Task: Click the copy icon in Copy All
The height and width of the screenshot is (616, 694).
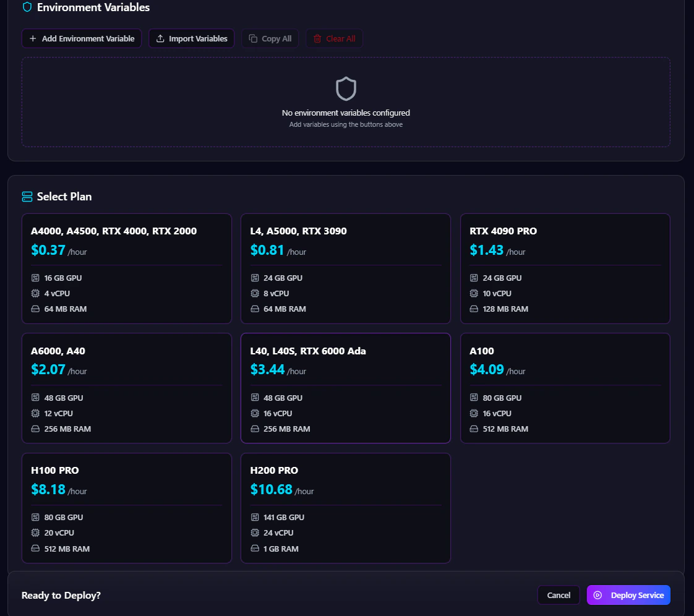Action: click(253, 38)
